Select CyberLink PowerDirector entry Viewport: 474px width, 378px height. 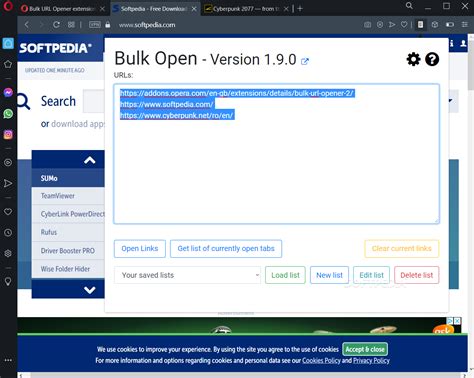(68, 214)
